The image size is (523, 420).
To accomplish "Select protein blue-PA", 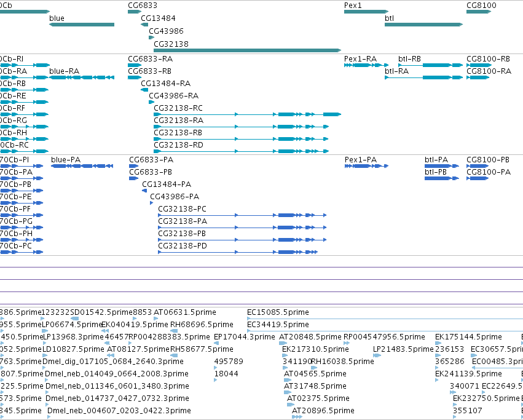I will click(x=82, y=166).
